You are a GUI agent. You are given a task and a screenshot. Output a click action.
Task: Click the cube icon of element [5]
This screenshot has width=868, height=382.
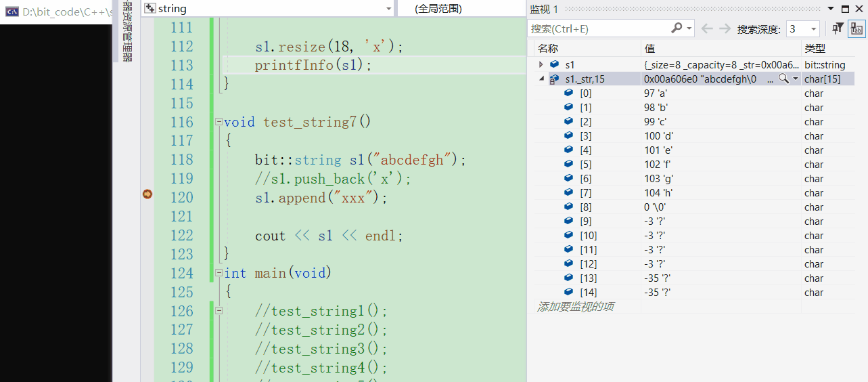[569, 164]
